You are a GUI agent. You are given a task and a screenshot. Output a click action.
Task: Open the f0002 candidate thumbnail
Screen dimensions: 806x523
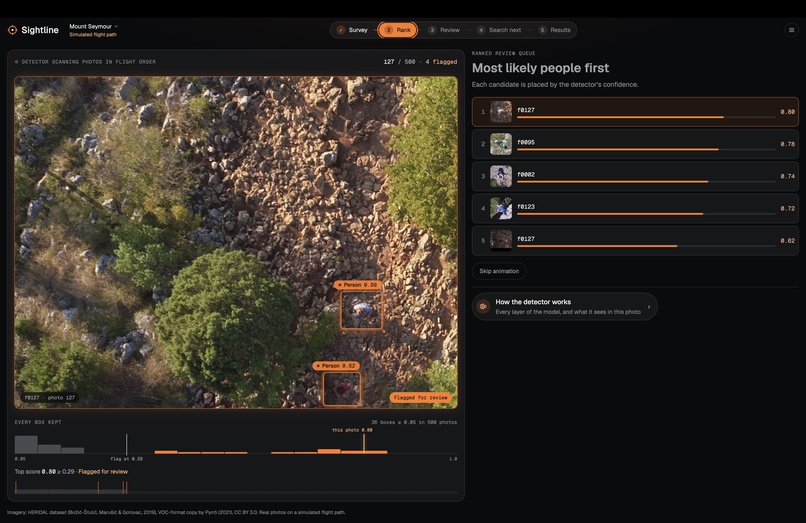[501, 176]
